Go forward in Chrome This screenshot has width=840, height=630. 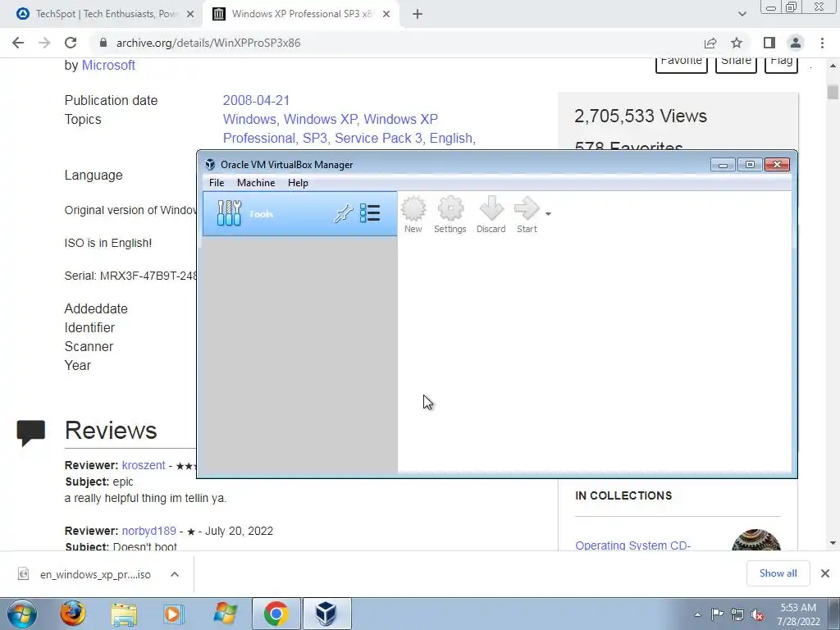point(44,43)
